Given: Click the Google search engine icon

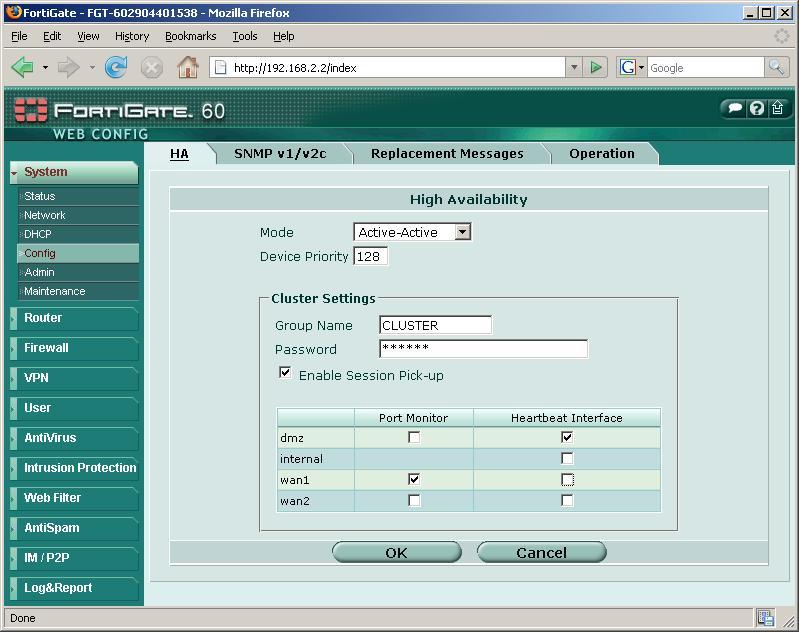Looking at the screenshot, I should coord(627,67).
